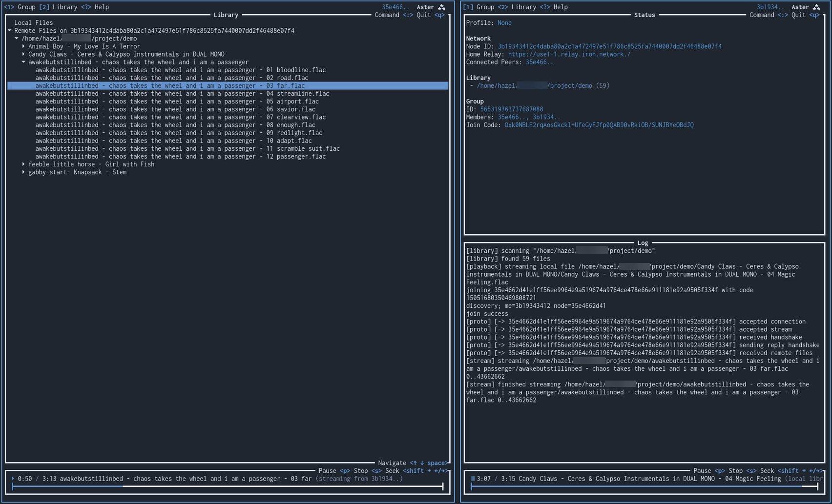The height and width of the screenshot is (504, 832).
Task: Click the Members value 35e466.., 3b1934..
Action: click(x=529, y=117)
